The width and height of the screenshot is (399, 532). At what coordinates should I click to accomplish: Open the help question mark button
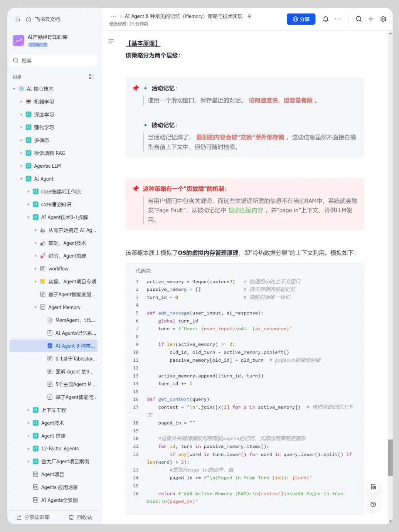[374, 505]
